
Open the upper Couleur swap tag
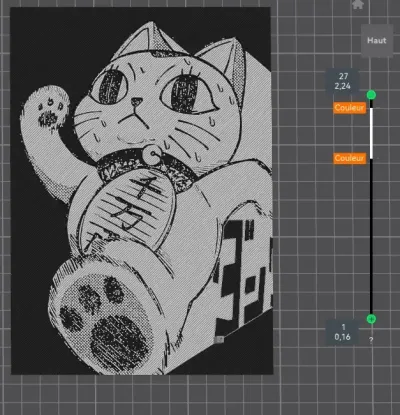(x=349, y=108)
